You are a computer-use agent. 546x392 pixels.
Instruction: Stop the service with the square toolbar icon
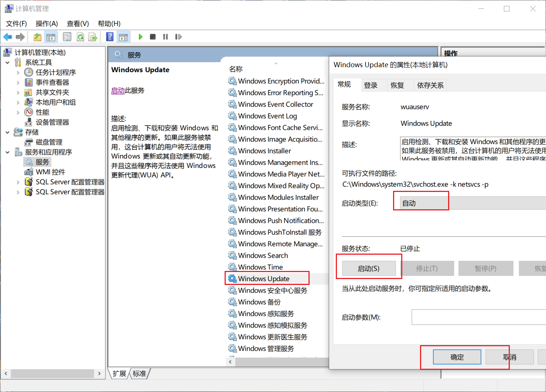click(153, 37)
